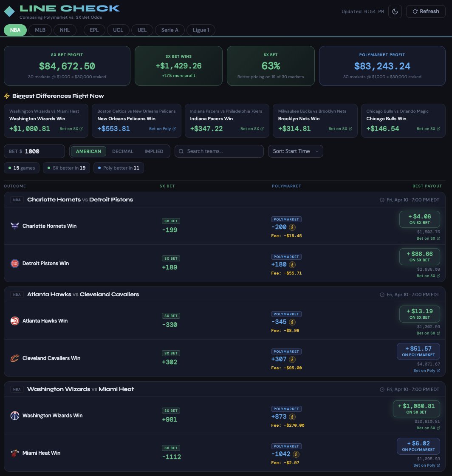Click Bet on SX for Charlotte Hornets Win
This screenshot has width=452, height=476.
tap(428, 238)
